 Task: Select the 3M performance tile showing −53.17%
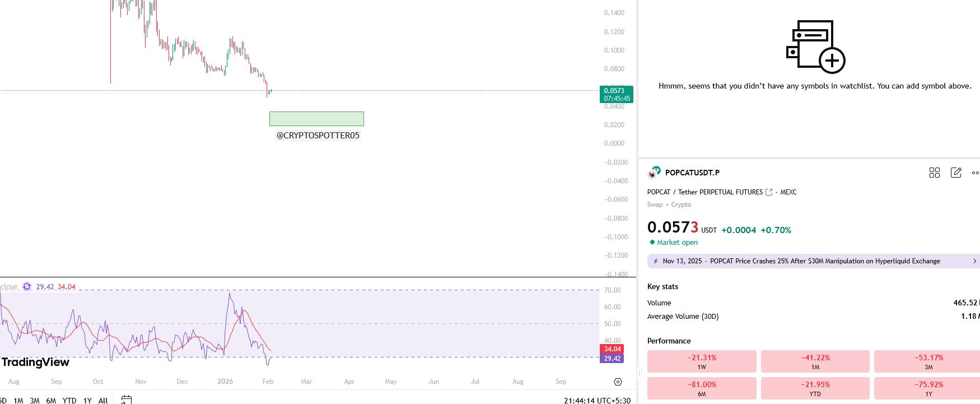927,361
